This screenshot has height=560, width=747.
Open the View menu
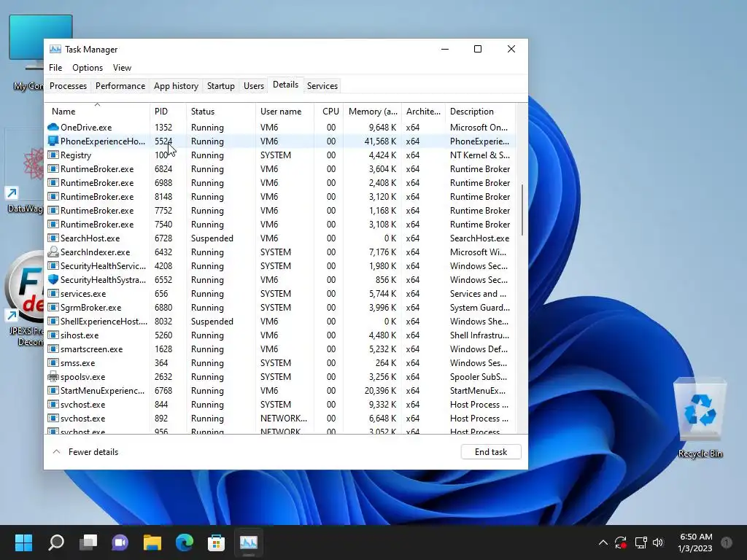pyautogui.click(x=122, y=68)
